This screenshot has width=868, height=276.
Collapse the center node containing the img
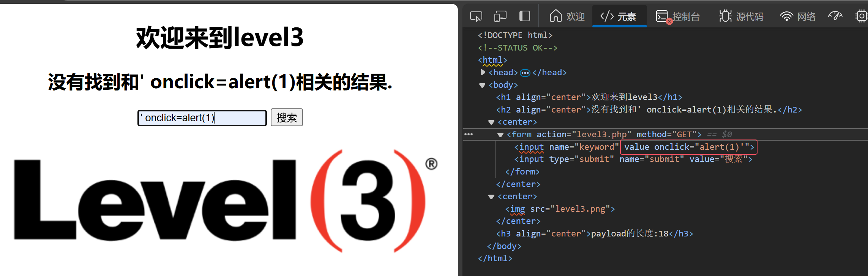[491, 197]
